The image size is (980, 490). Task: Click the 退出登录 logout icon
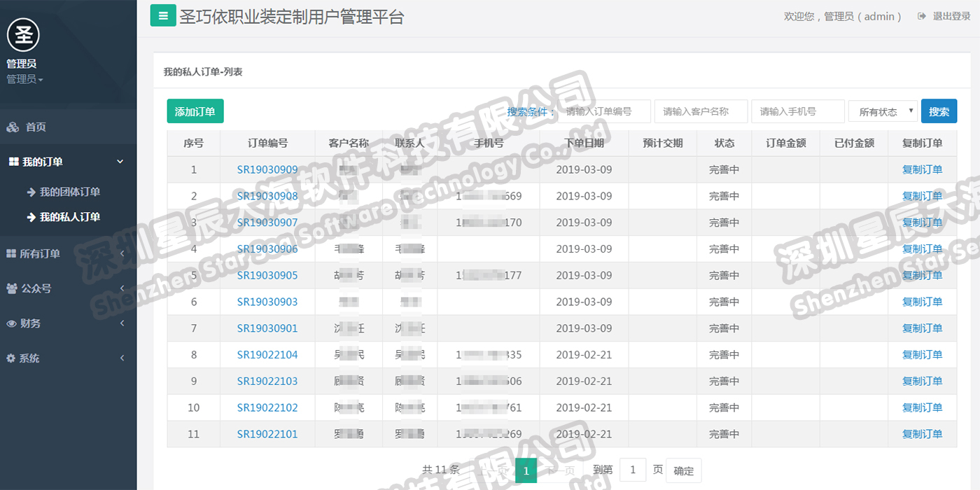922,16
